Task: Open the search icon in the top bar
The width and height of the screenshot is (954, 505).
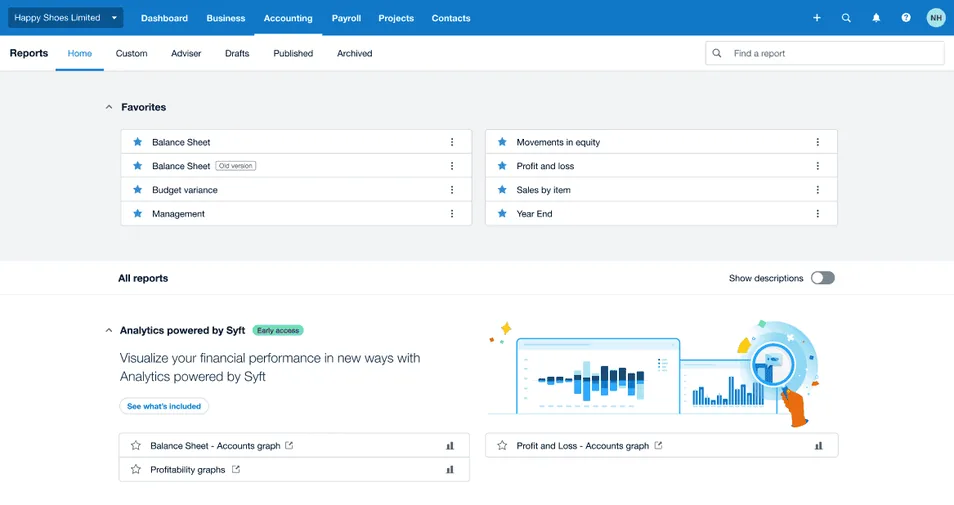Action: [846, 18]
